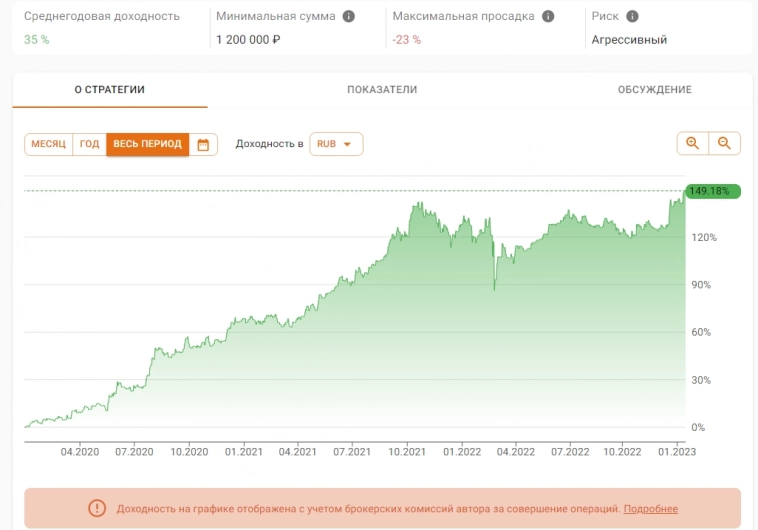758x530 pixels.
Task: Switch to the ПОКАЗАТЕЛИ tab
Action: pos(382,90)
